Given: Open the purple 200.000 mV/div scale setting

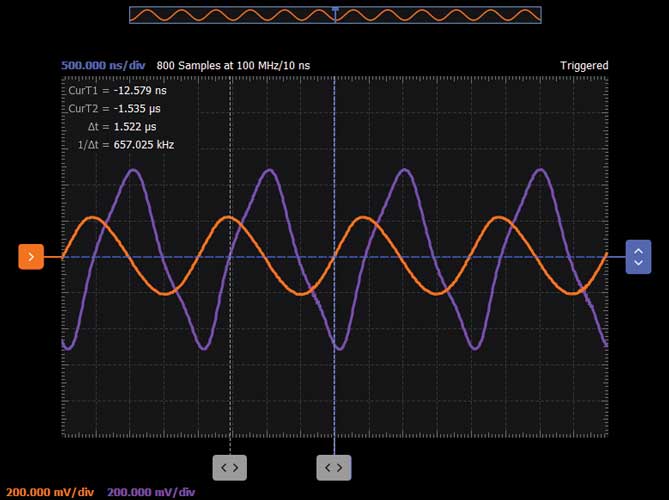Looking at the screenshot, I should pos(151,492).
